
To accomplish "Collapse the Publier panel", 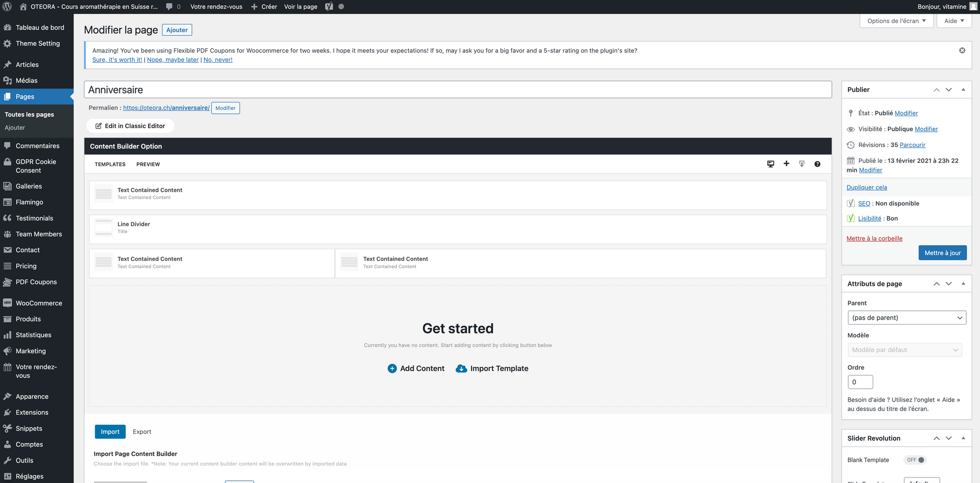I will pos(963,89).
